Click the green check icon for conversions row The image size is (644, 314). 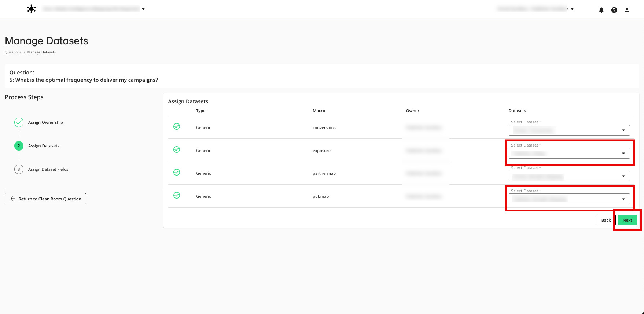coord(177,126)
